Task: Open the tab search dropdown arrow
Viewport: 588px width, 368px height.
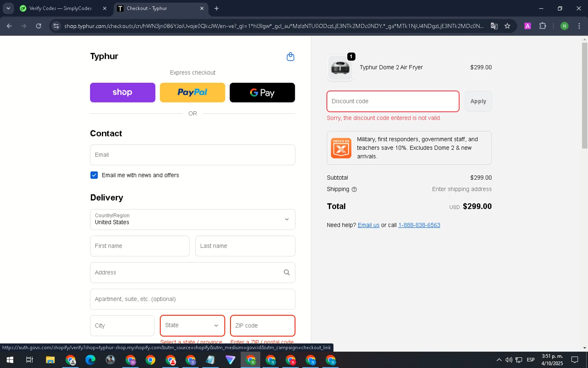Action: click(8, 8)
